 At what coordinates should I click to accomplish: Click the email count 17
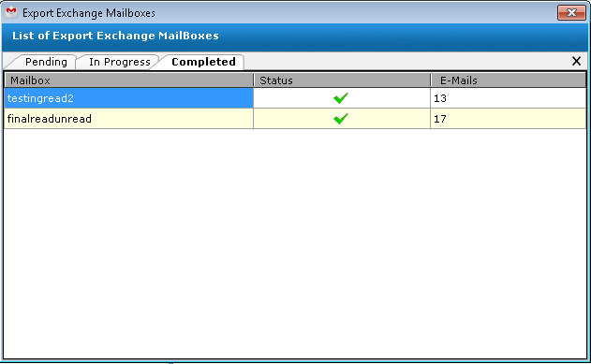pyautogui.click(x=440, y=120)
